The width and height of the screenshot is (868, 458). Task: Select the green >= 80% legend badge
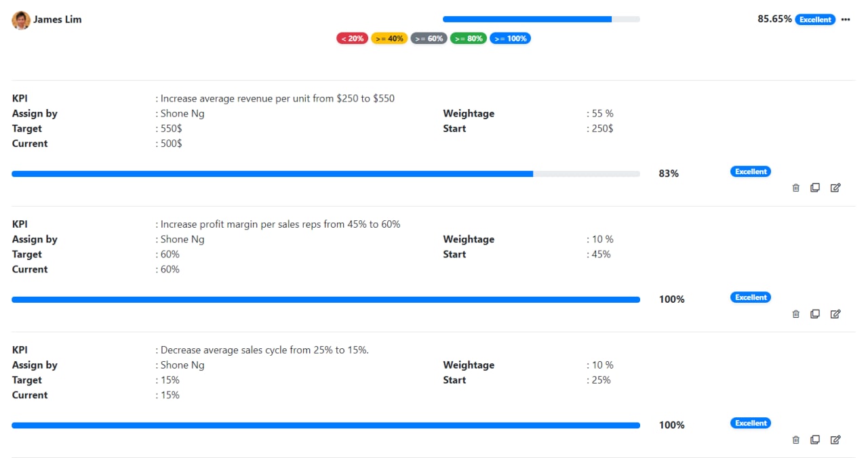pos(469,39)
